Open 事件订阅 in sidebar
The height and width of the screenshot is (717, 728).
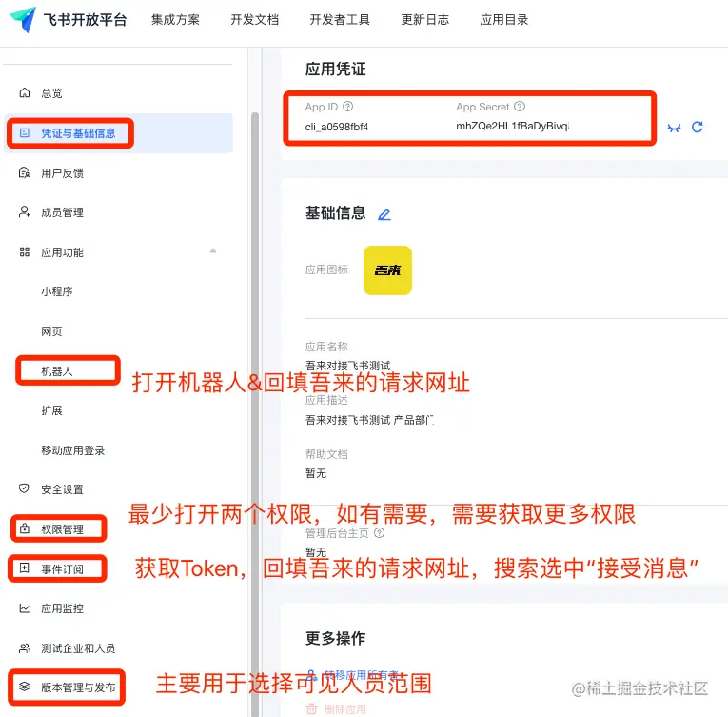[62, 569]
